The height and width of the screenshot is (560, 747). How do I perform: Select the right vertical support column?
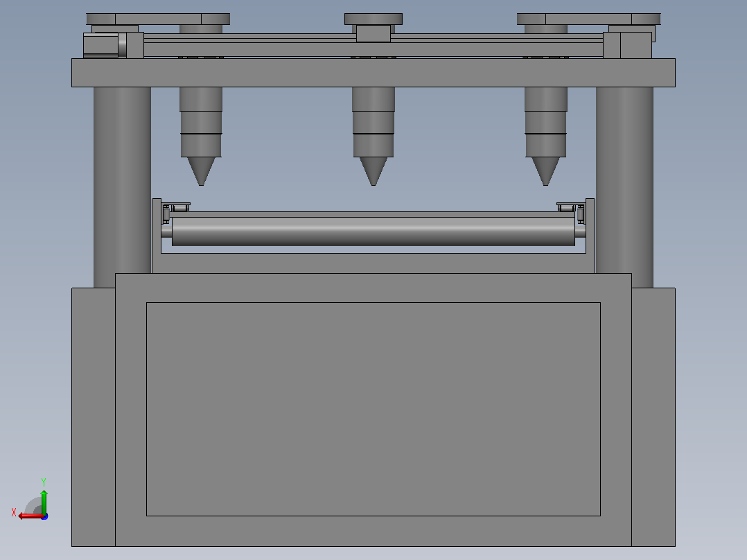pos(624,187)
